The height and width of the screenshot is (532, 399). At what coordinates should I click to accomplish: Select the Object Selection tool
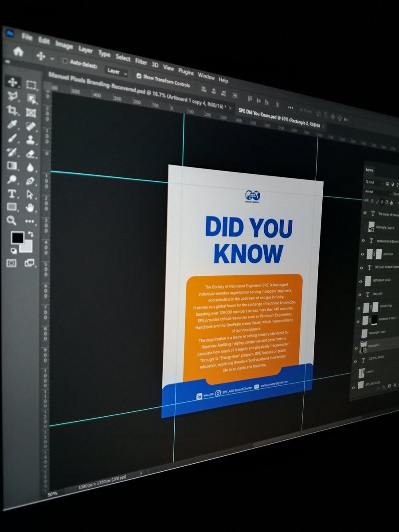(x=31, y=98)
